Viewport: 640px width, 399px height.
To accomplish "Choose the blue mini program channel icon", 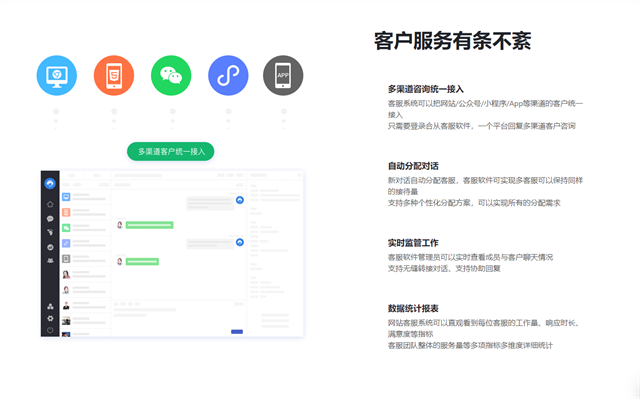I will (x=228, y=75).
